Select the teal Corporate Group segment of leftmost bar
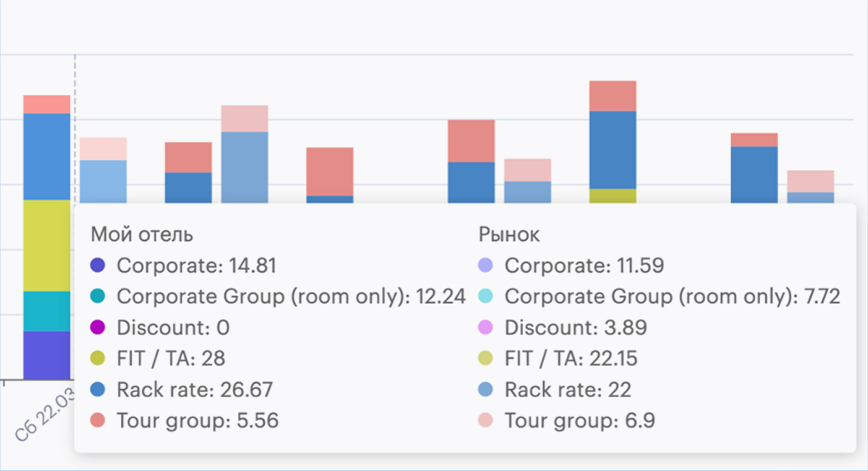Image resolution: width=868 pixels, height=471 pixels. pos(47,310)
